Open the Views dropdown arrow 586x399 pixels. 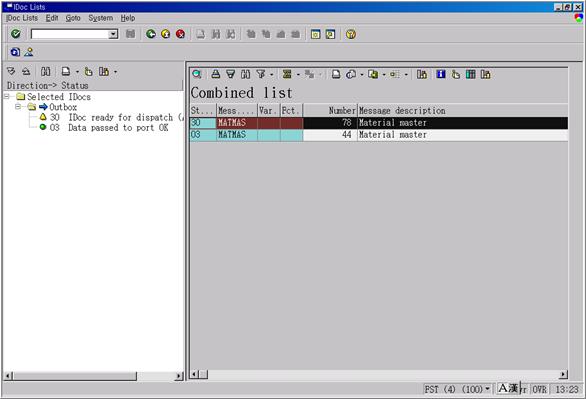pyautogui.click(x=361, y=75)
